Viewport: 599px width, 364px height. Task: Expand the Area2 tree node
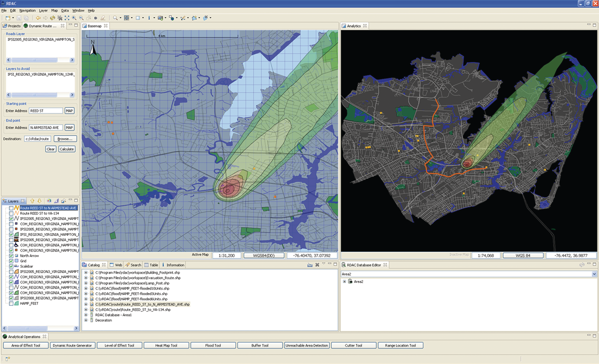pyautogui.click(x=344, y=281)
